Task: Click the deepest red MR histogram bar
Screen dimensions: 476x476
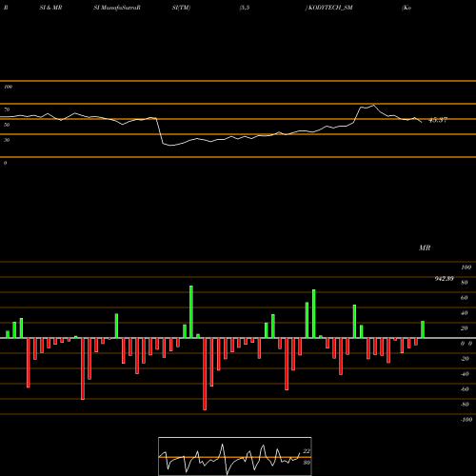Action: point(205,374)
